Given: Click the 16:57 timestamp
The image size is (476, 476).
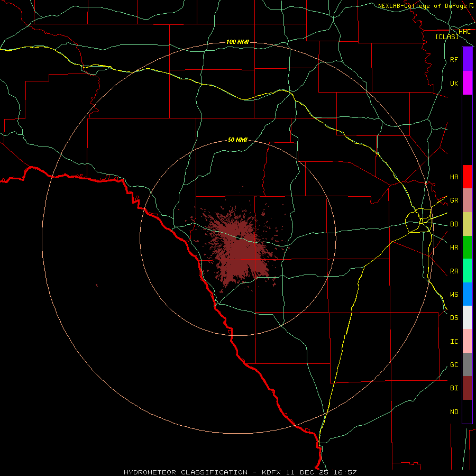Looking at the screenshot, I should 344,472.
